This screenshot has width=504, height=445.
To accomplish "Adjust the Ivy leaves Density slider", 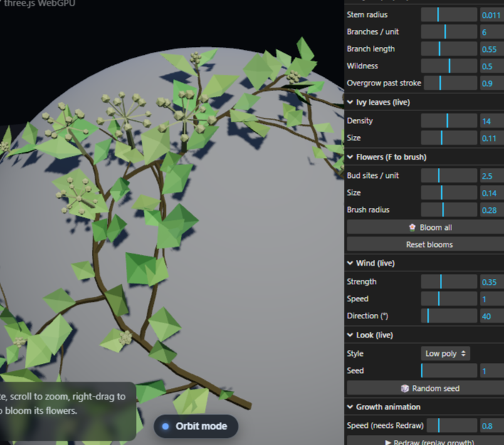I will [449, 120].
